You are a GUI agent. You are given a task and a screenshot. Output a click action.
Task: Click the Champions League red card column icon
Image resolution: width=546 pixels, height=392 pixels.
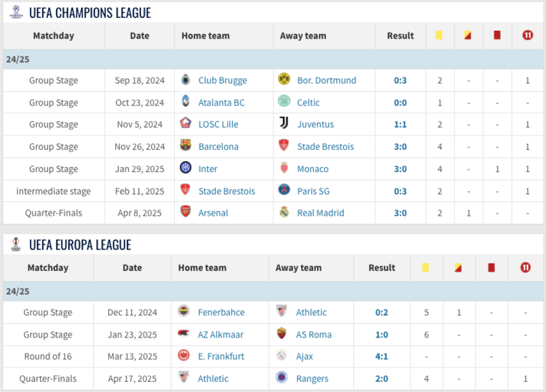pyautogui.click(x=497, y=36)
